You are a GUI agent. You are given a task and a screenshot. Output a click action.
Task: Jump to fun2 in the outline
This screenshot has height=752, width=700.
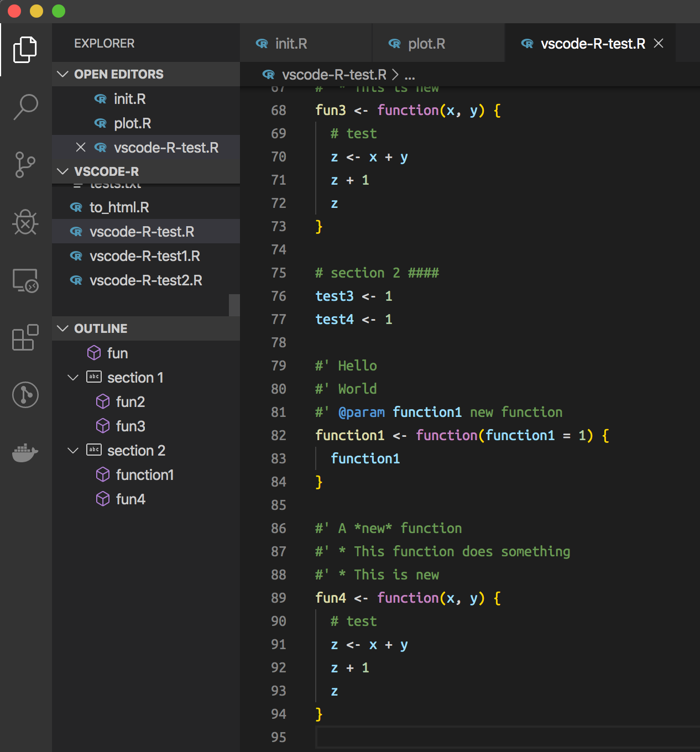(146, 401)
